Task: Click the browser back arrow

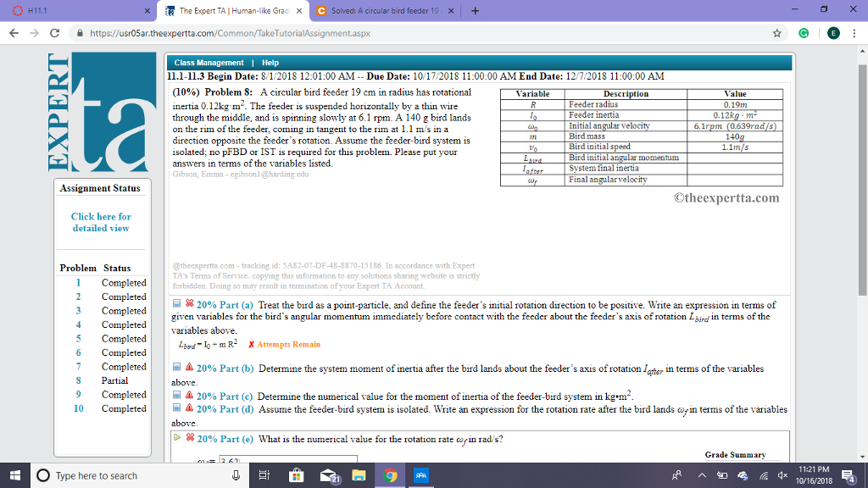Action: coord(14,33)
